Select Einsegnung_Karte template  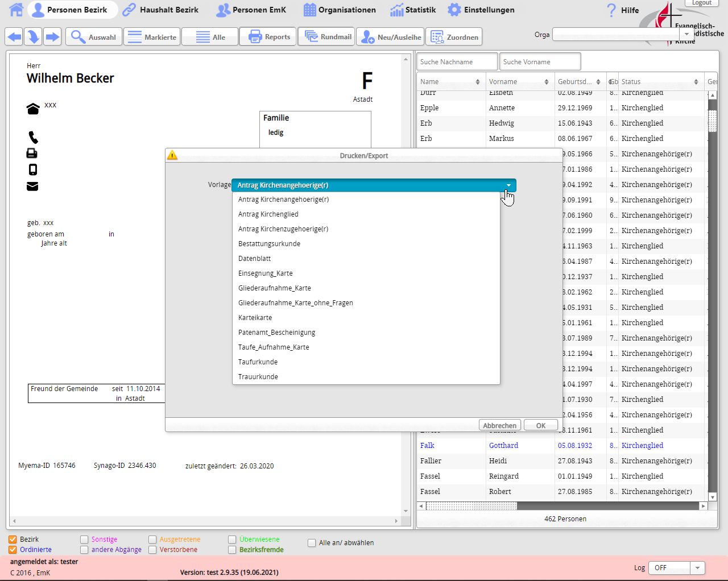[366, 273]
